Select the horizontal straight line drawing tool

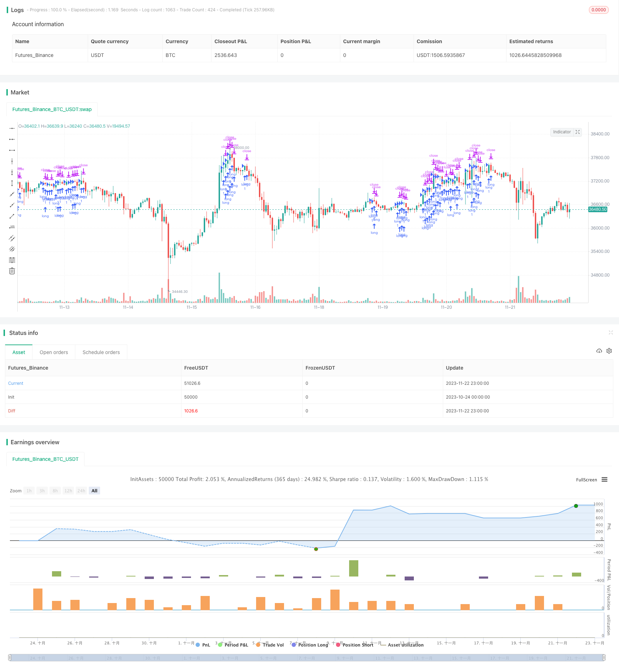click(12, 128)
